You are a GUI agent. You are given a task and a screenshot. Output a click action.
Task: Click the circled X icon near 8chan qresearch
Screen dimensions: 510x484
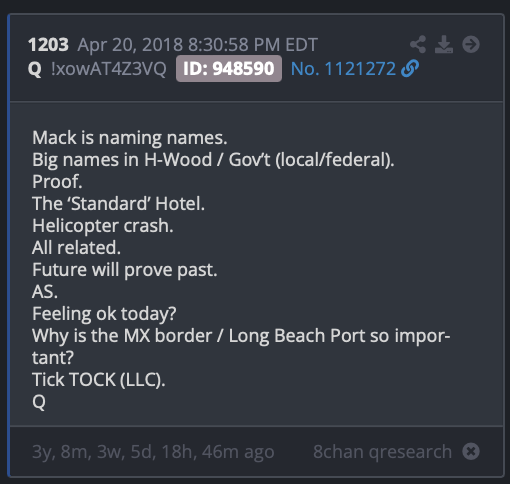(x=471, y=452)
